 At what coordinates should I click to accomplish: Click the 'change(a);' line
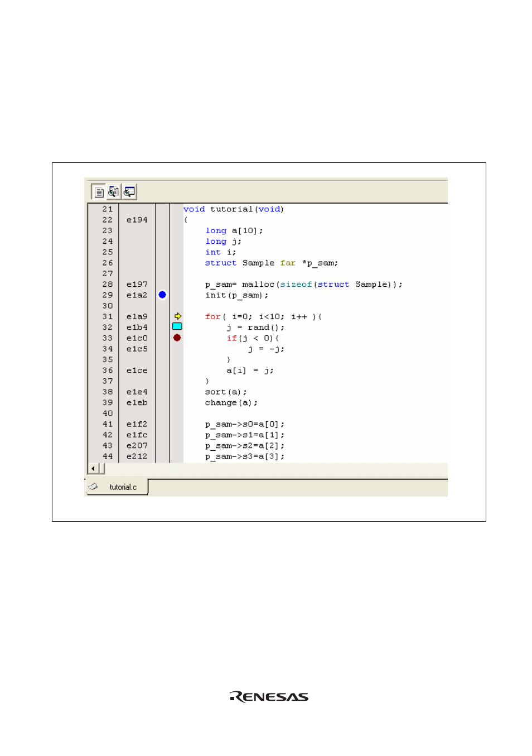231,403
